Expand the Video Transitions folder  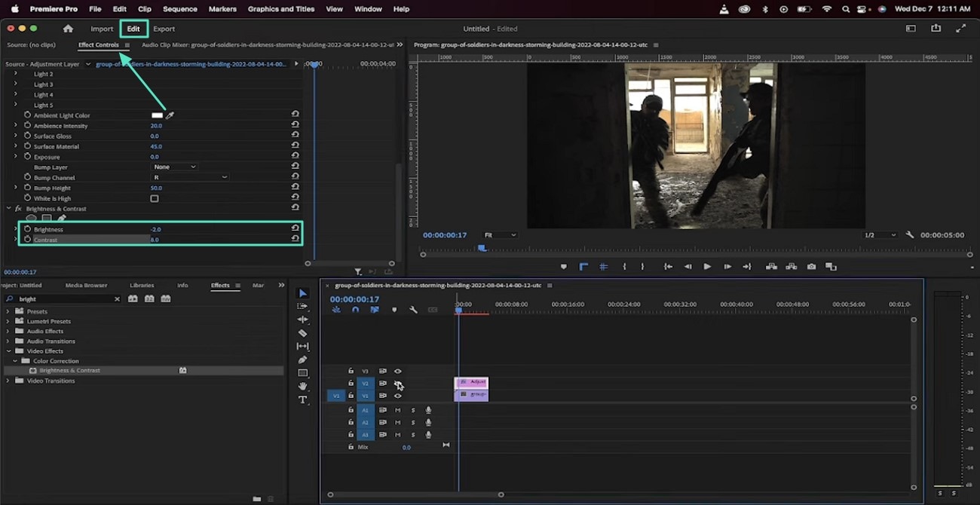click(x=8, y=381)
